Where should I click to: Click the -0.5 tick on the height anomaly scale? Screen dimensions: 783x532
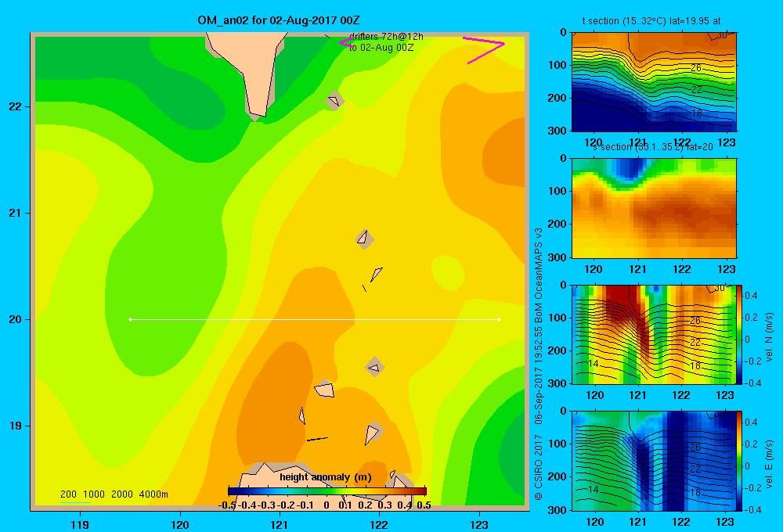[x=227, y=505]
